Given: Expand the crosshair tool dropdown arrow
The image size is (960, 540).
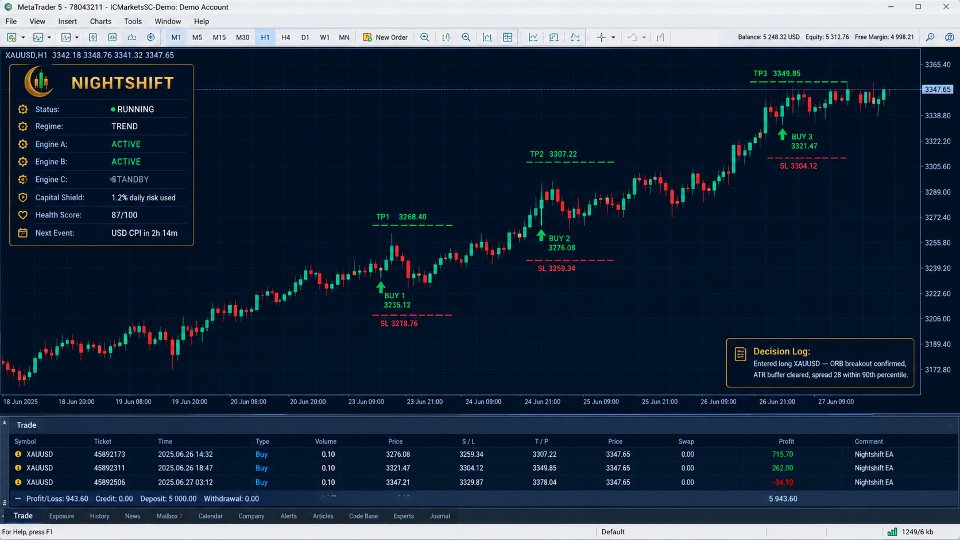Looking at the screenshot, I should pos(613,37).
